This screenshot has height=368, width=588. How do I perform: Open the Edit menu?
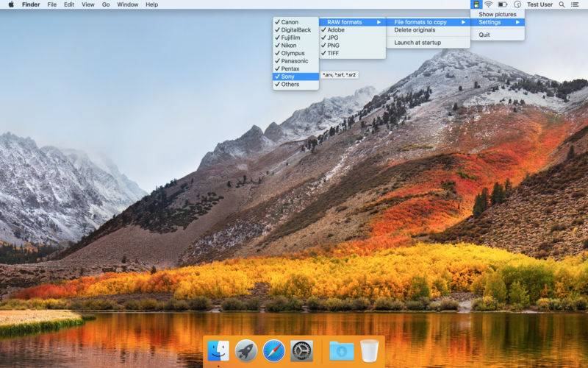pos(69,4)
